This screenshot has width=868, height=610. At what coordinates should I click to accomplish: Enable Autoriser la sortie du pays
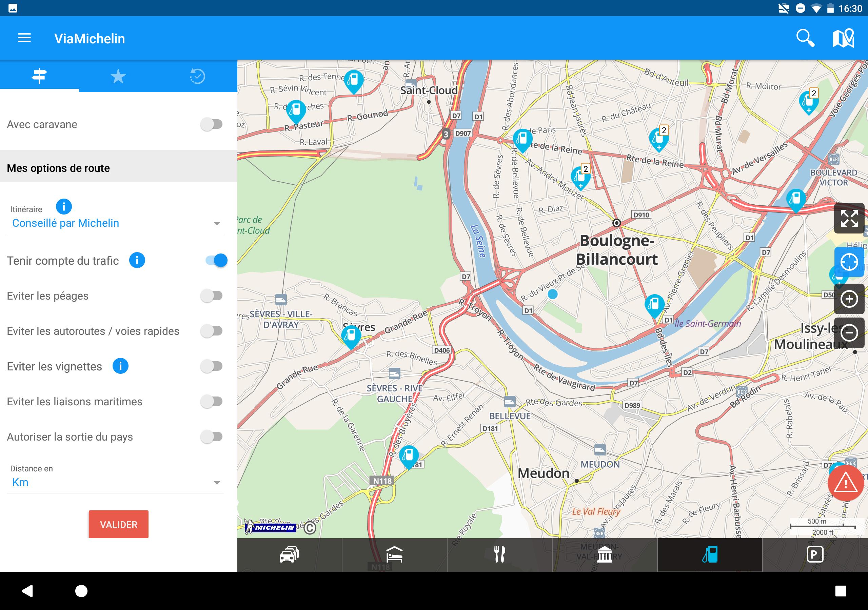(x=211, y=437)
